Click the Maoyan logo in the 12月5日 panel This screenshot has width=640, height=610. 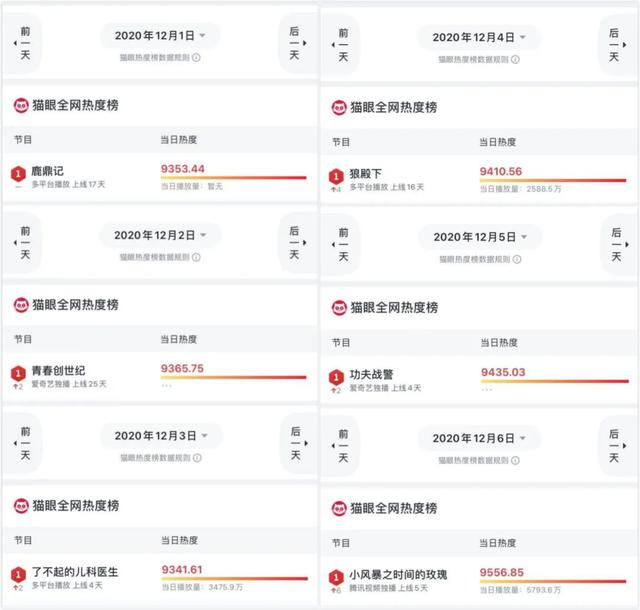pos(339,308)
